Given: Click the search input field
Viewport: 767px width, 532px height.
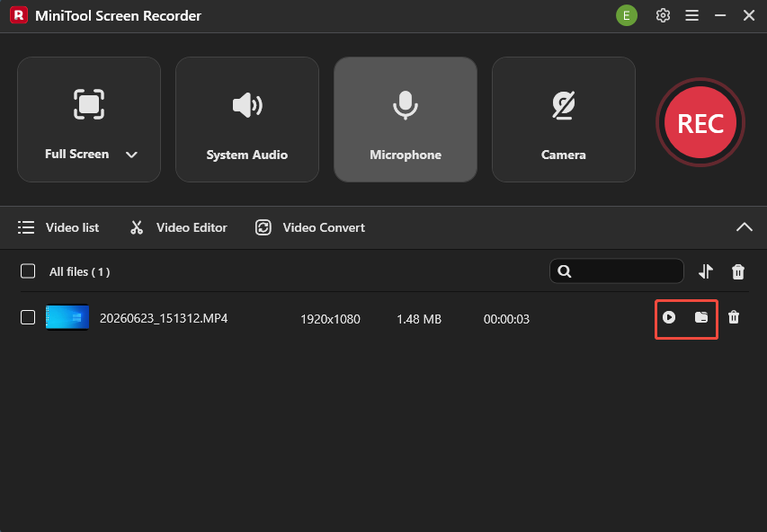Looking at the screenshot, I should click(616, 270).
